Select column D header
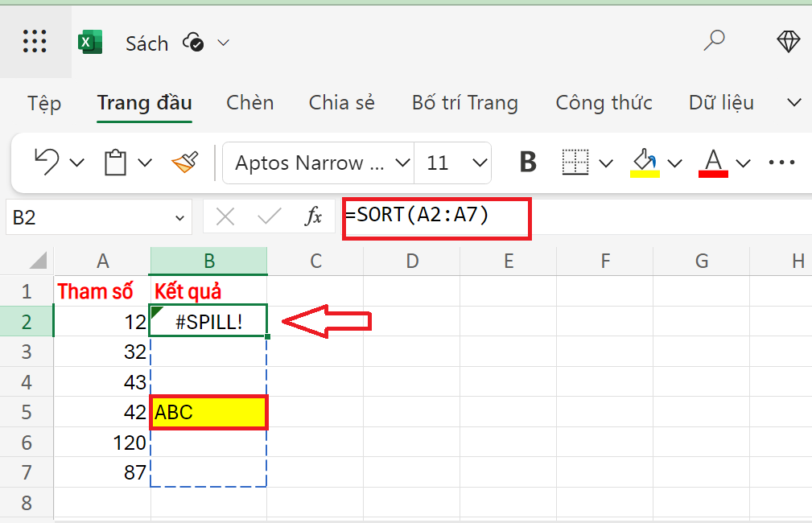 pyautogui.click(x=412, y=261)
